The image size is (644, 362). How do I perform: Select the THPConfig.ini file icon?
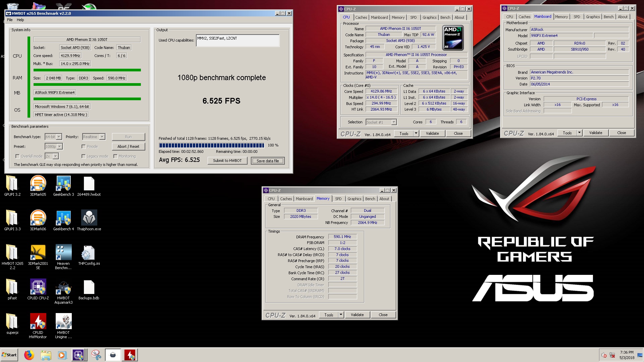(x=89, y=254)
